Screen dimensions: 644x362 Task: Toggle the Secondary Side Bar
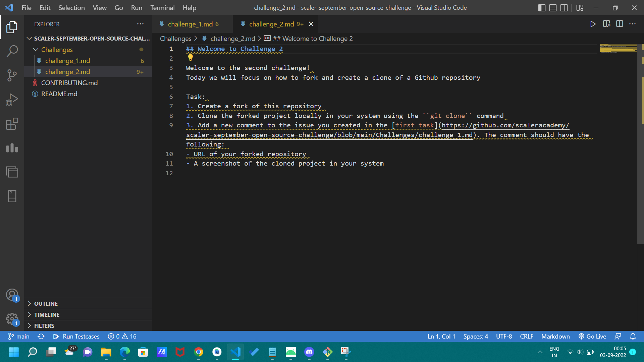[564, 8]
